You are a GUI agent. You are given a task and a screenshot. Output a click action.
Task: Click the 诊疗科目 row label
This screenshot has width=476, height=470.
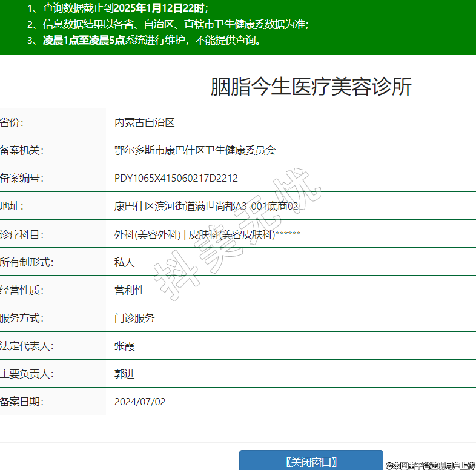[x=22, y=234]
